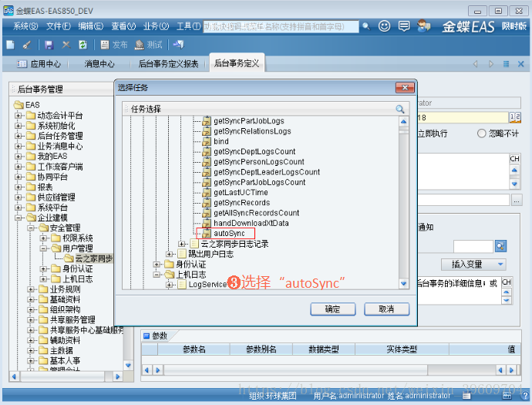The height and width of the screenshot is (405, 532).
Task: Click the user avatar icon
Action: [x=423, y=26]
